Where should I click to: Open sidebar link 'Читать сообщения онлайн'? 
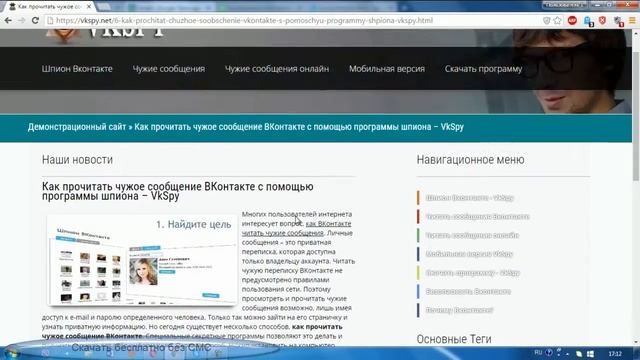point(472,236)
